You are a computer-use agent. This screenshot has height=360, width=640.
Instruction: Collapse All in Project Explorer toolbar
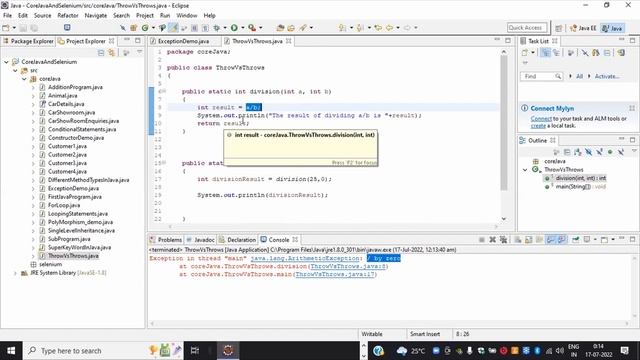[101, 53]
